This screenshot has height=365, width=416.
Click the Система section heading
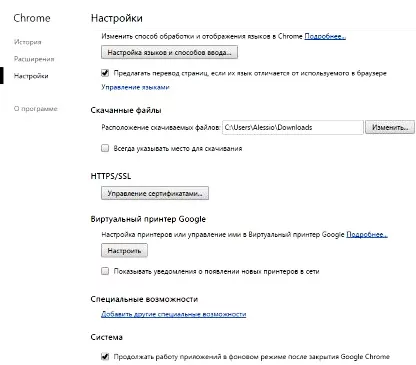tap(106, 337)
